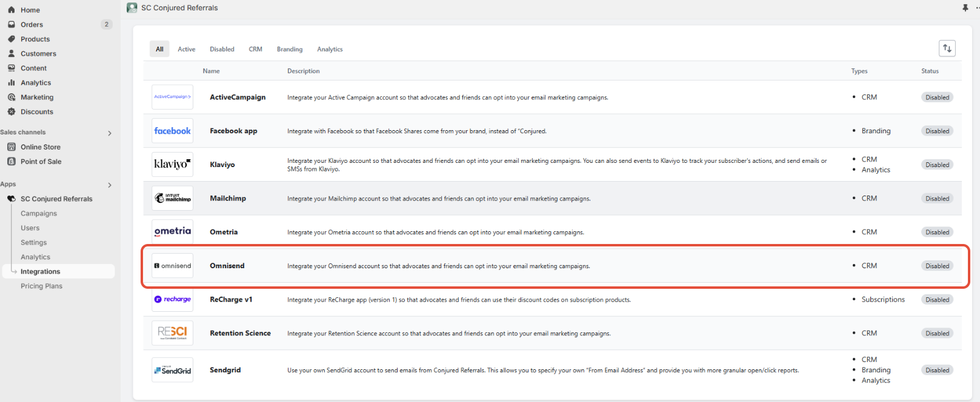This screenshot has width=980, height=402.
Task: Click the Disabled badge for Retention Science
Action: 937,333
